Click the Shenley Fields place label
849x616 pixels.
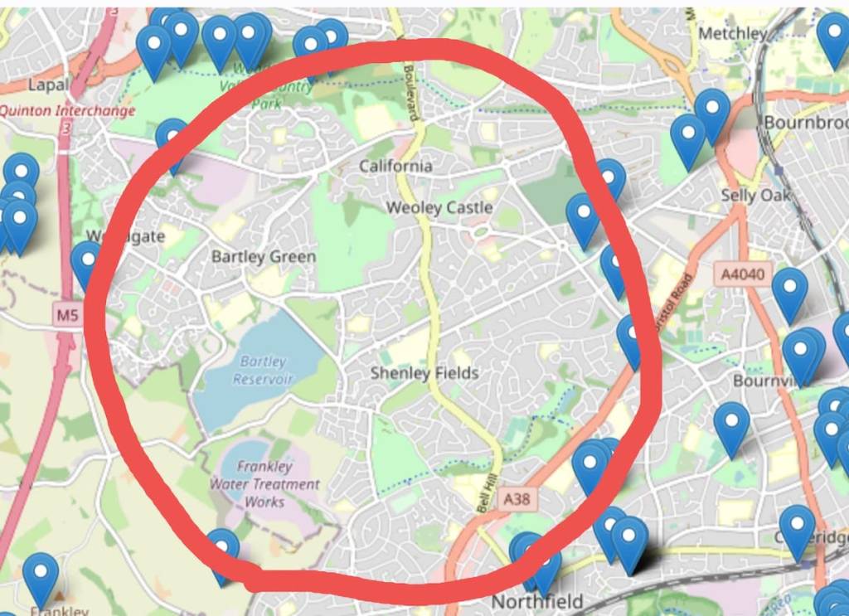[424, 373]
